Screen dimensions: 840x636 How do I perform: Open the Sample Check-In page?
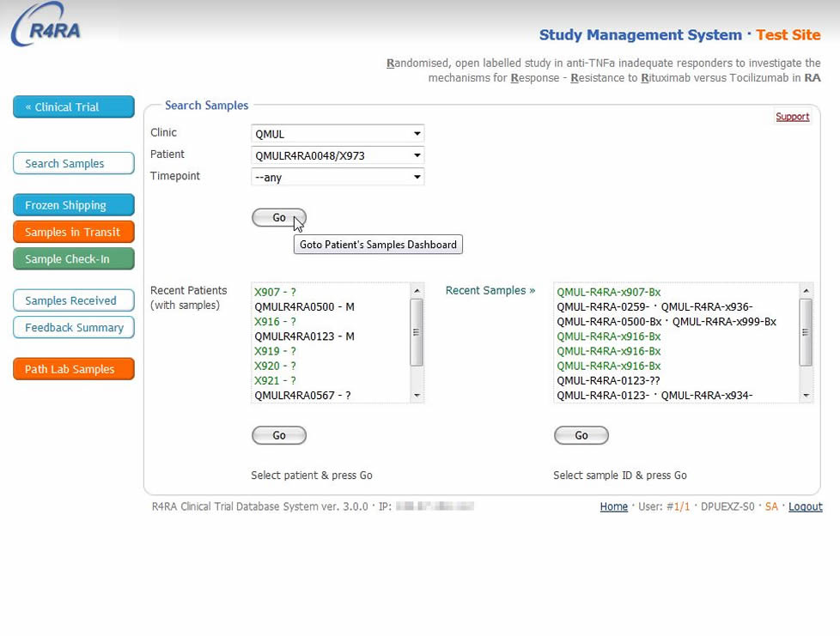(x=73, y=259)
